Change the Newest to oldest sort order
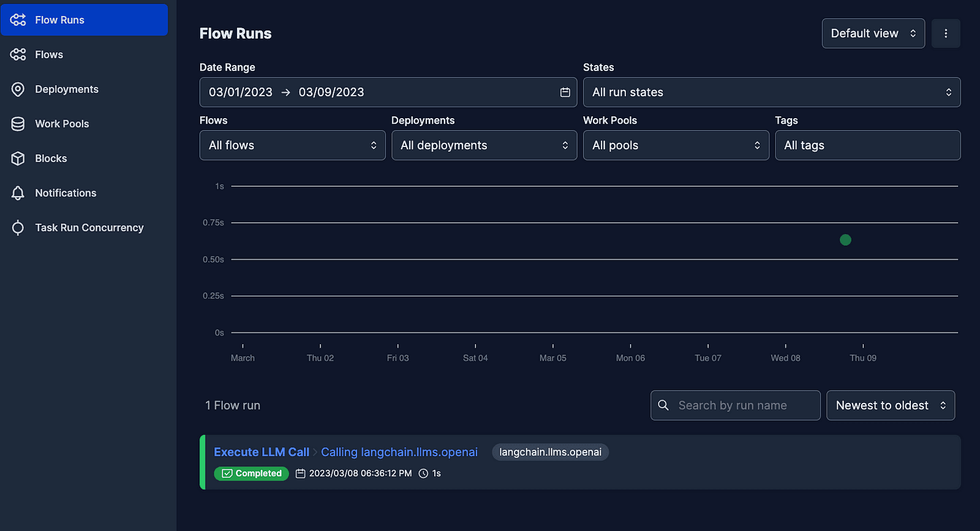This screenshot has width=980, height=531. click(x=890, y=405)
